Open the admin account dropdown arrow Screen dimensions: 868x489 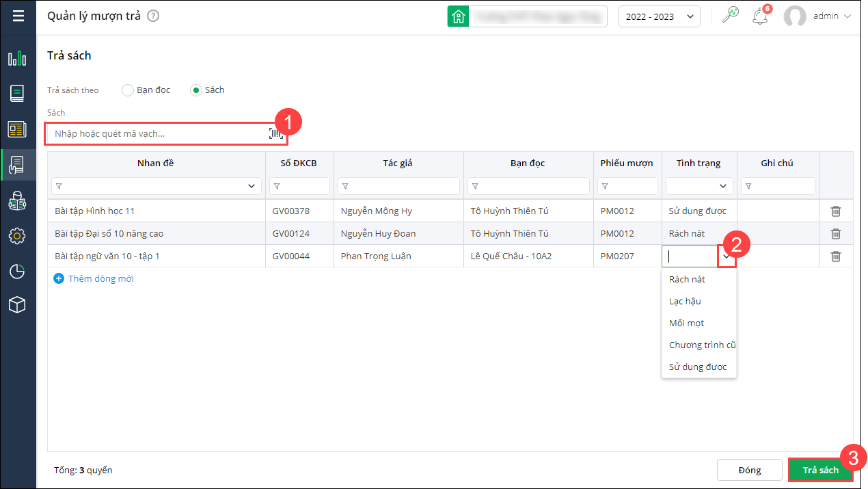click(x=847, y=16)
